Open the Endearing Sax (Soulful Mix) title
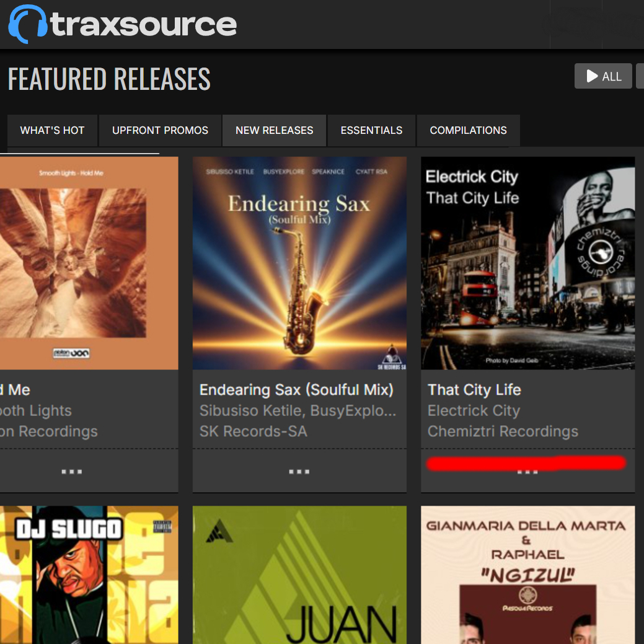Screen dimensions: 644x644 click(296, 389)
